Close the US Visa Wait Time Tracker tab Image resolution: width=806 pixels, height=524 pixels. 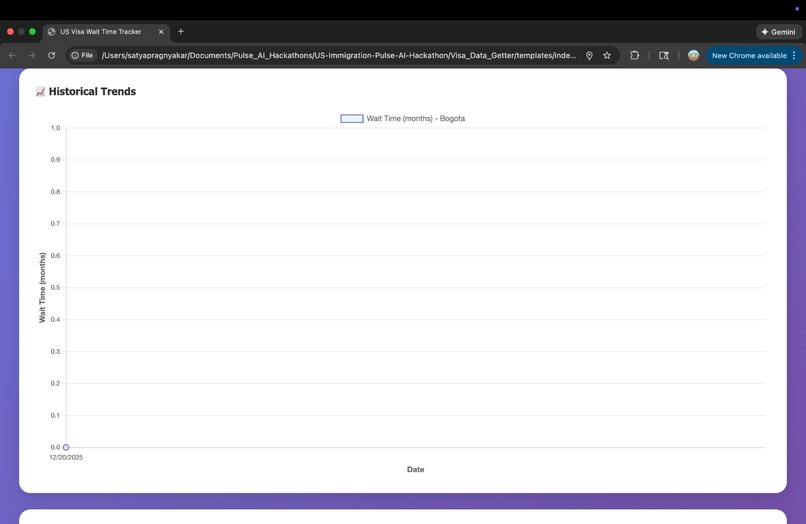tap(161, 32)
